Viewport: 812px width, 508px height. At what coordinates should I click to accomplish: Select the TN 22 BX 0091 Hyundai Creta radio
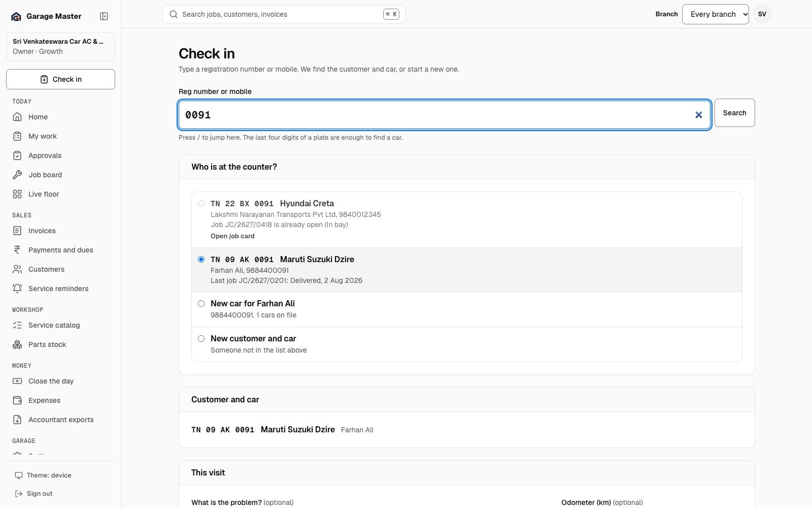click(x=201, y=204)
